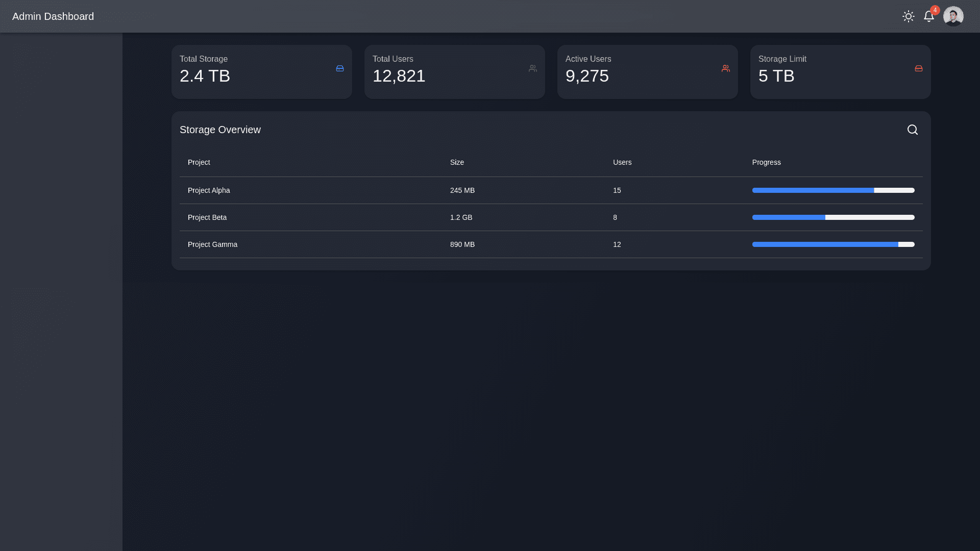Sort by the Size column header

click(x=457, y=162)
